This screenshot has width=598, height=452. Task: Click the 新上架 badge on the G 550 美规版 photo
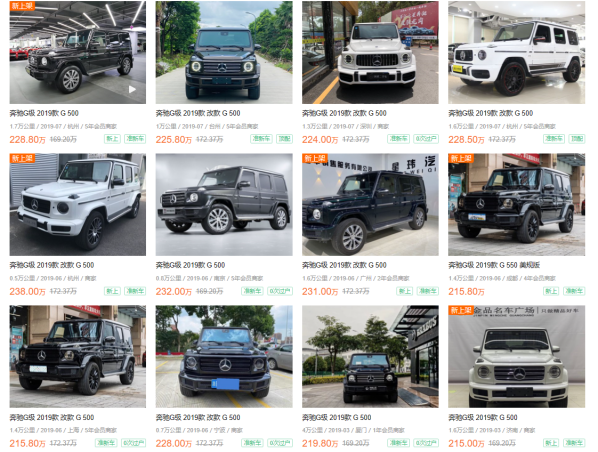(461, 158)
